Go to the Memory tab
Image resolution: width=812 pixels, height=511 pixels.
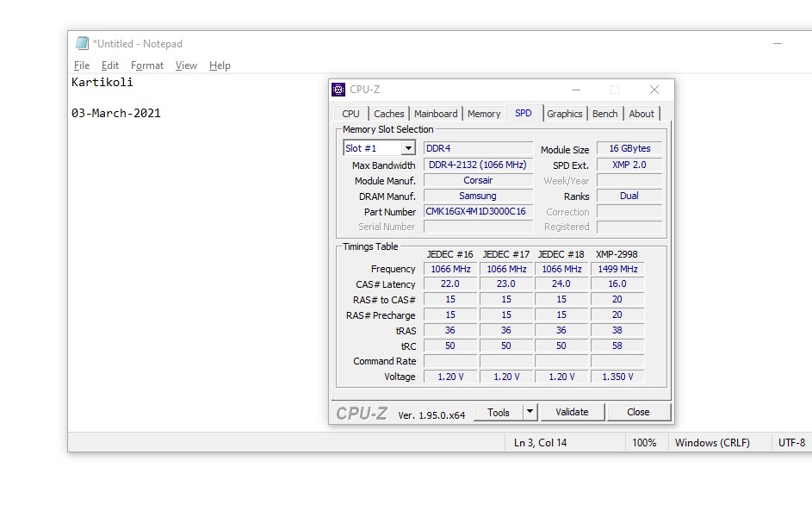484,114
